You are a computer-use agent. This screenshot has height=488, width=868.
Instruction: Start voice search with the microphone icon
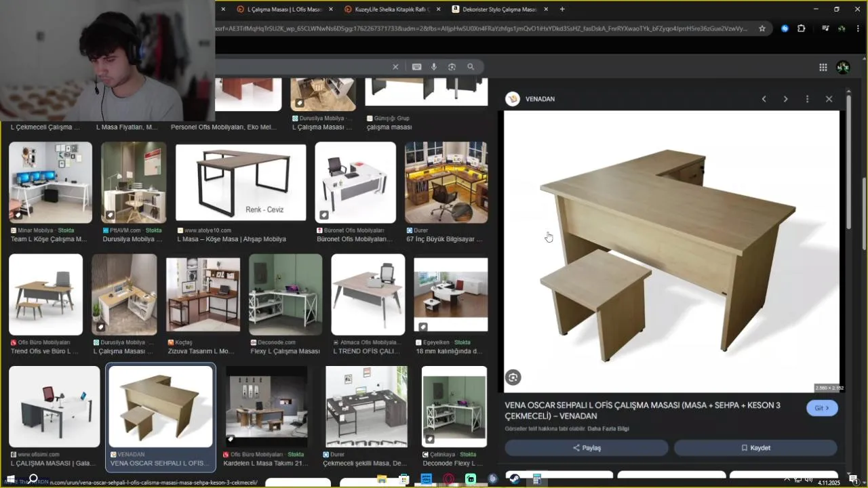434,66
